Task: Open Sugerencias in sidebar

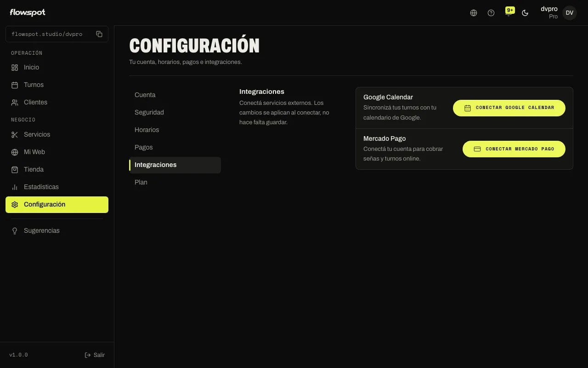Action: [x=57, y=230]
